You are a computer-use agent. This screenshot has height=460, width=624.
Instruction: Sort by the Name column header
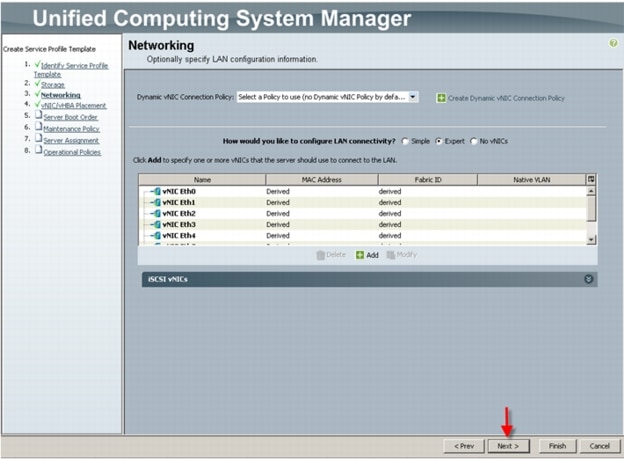(x=202, y=180)
